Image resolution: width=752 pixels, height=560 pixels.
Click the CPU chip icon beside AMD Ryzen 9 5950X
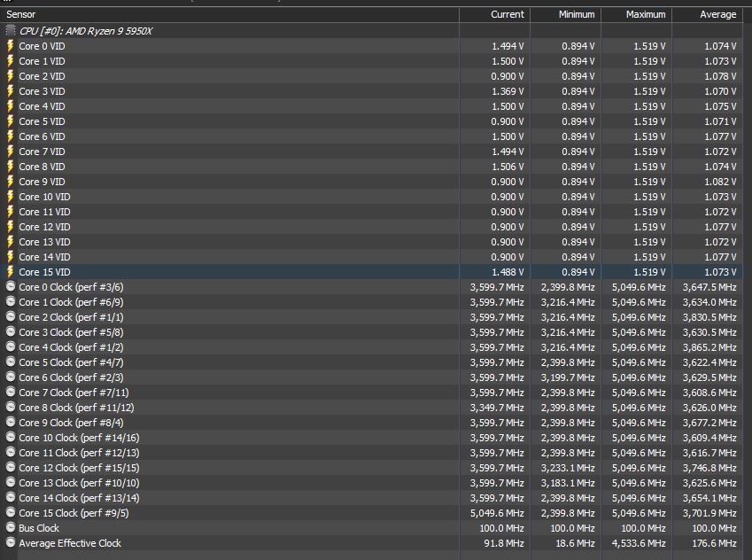tap(10, 31)
